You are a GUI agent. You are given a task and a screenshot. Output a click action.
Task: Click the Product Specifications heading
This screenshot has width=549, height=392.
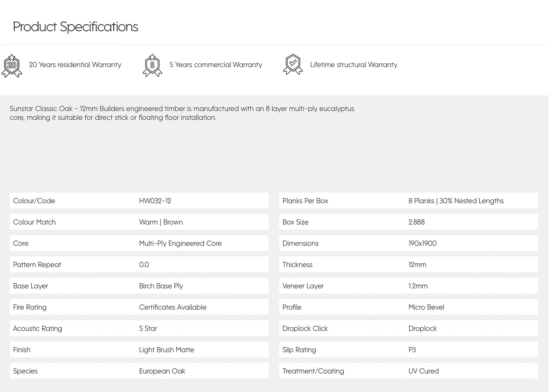tap(75, 27)
